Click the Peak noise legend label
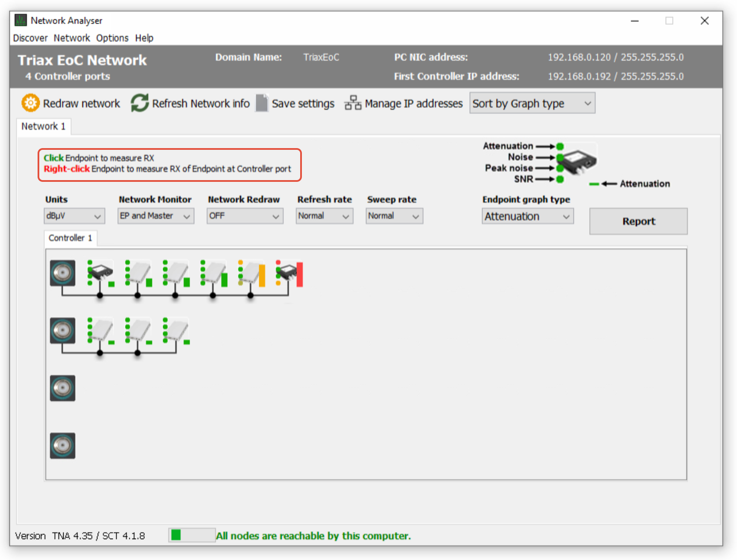 [509, 168]
